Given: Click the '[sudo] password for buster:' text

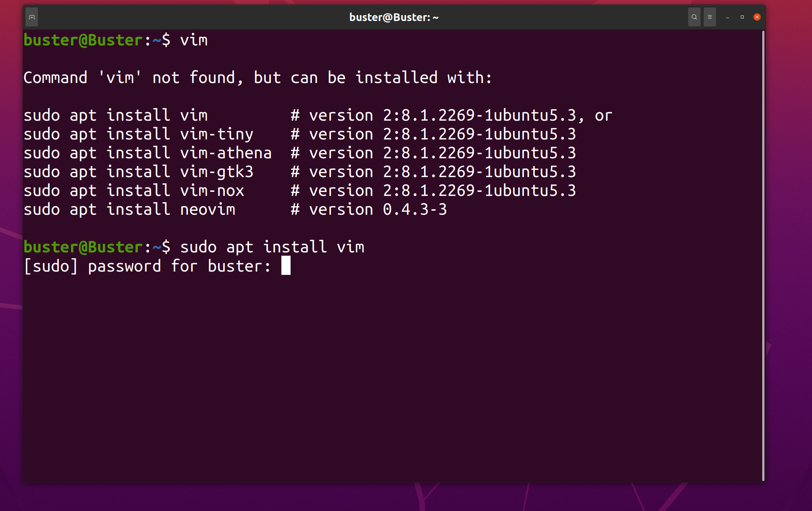Looking at the screenshot, I should click(x=148, y=266).
